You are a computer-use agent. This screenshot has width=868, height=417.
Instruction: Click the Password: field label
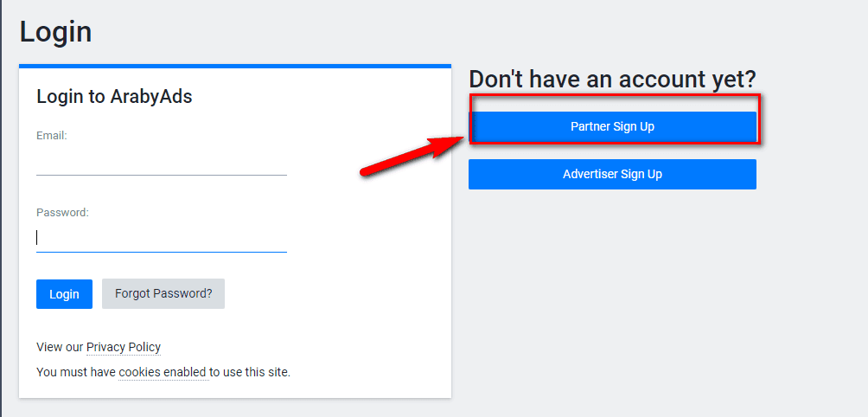[62, 212]
